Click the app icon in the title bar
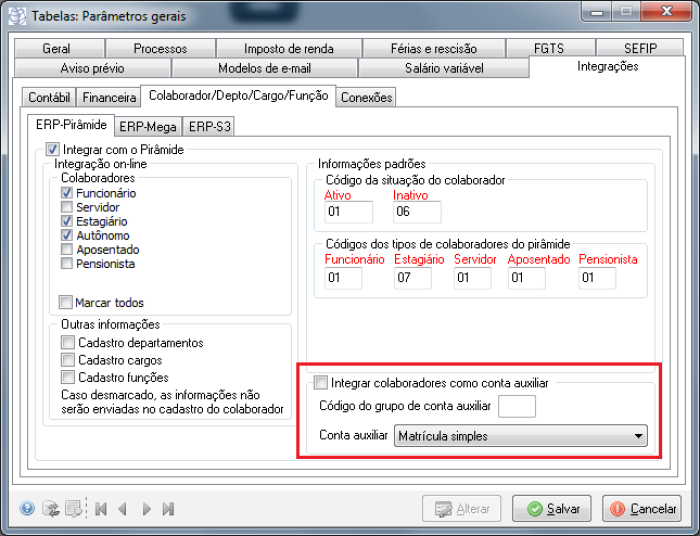Viewport: 700px width, 536px height. click(17, 16)
